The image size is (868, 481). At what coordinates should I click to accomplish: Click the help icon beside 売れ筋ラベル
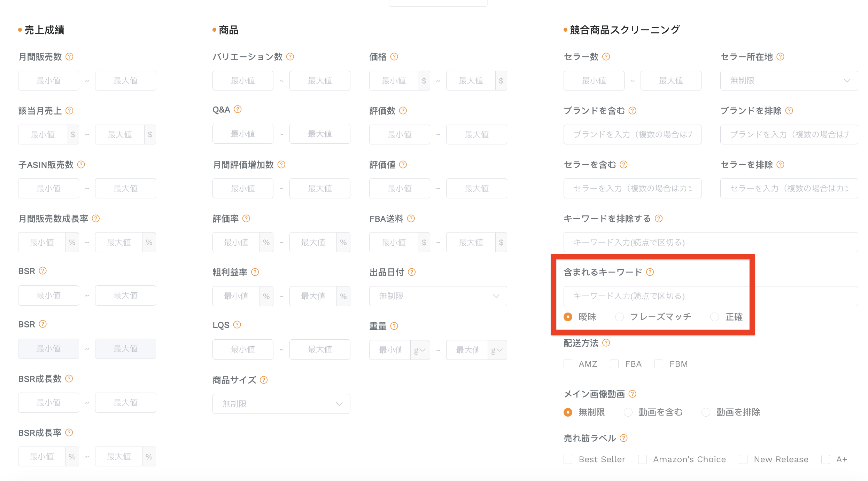(623, 438)
